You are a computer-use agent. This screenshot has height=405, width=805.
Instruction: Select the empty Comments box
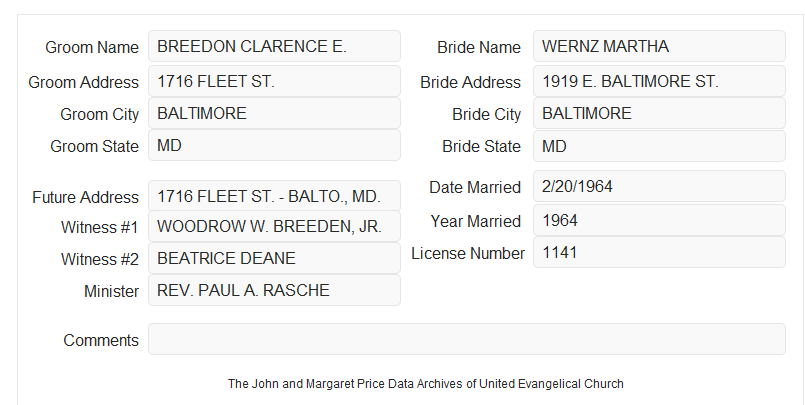(x=467, y=339)
